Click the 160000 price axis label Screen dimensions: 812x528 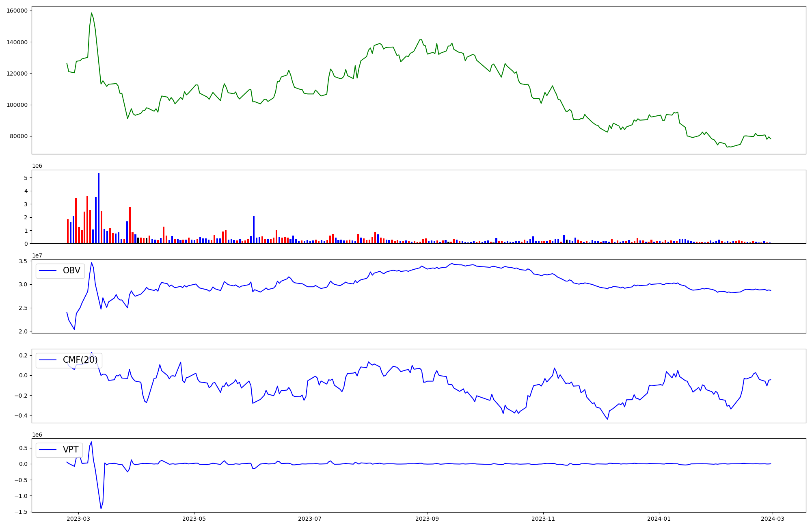tap(17, 11)
